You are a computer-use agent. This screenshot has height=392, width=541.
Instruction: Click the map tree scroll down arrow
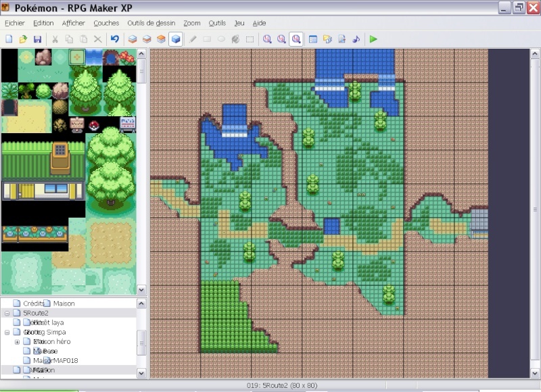(141, 373)
